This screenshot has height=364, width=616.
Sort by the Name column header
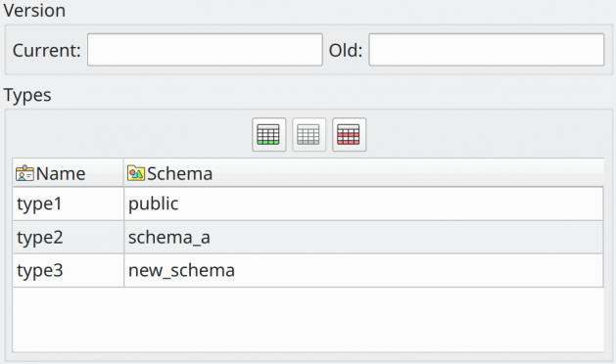tap(68, 173)
